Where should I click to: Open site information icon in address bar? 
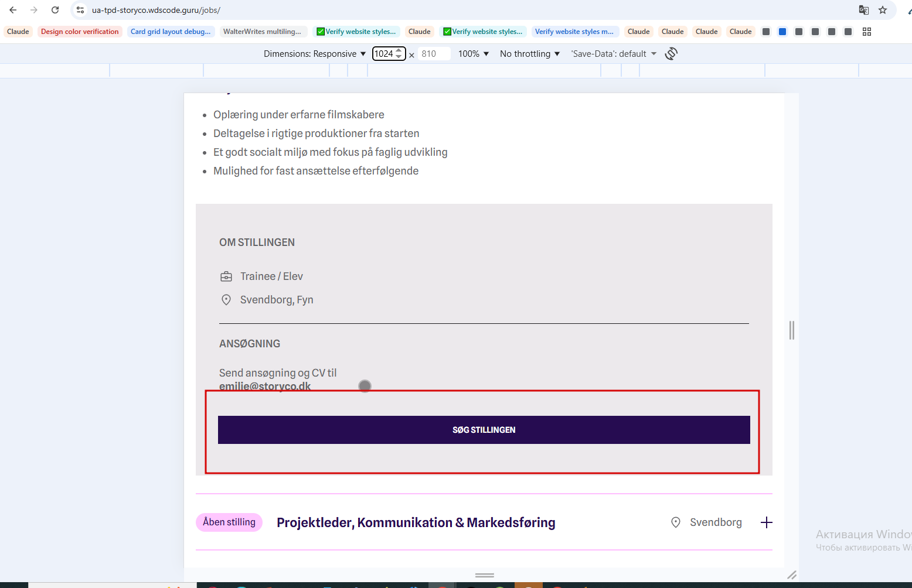pyautogui.click(x=80, y=10)
